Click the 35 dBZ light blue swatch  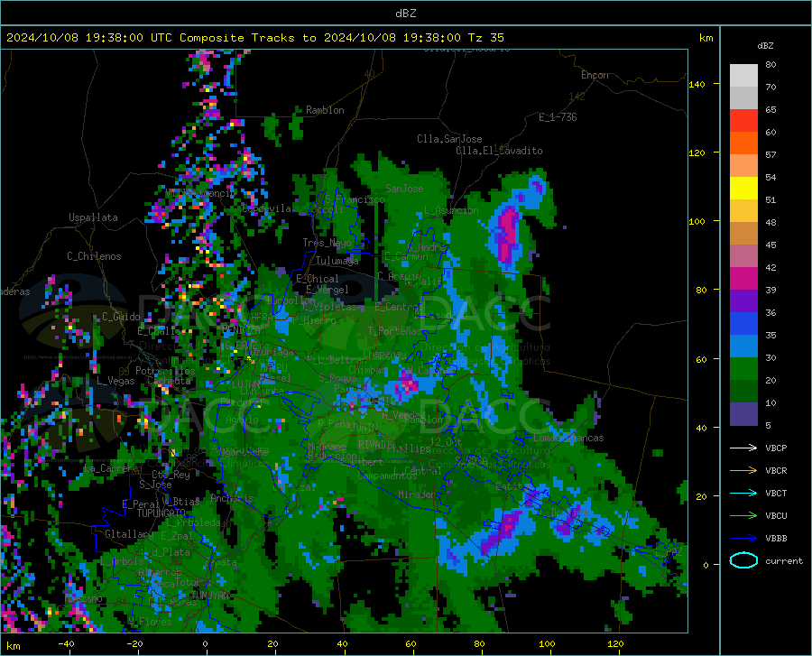coord(743,346)
